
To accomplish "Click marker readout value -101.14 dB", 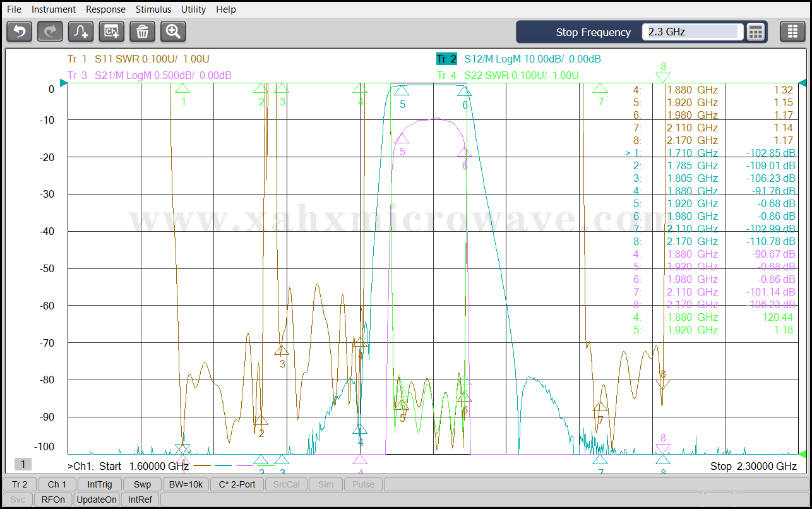I will pyautogui.click(x=770, y=292).
